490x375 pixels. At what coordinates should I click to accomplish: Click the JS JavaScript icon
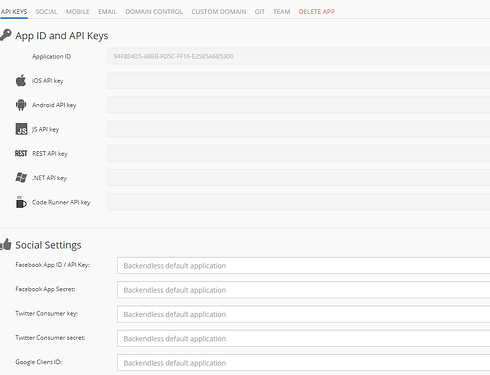click(x=21, y=129)
